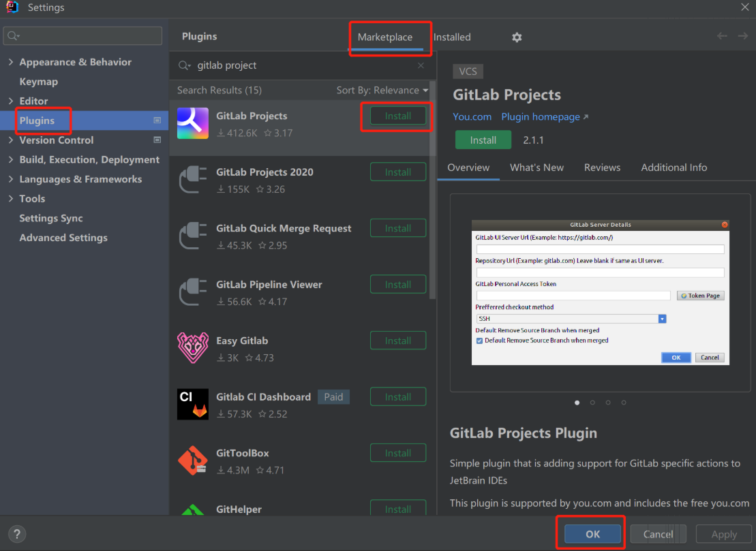Click the Paid tag on Gitlab CI Dashboard
The height and width of the screenshot is (551, 756).
click(333, 397)
